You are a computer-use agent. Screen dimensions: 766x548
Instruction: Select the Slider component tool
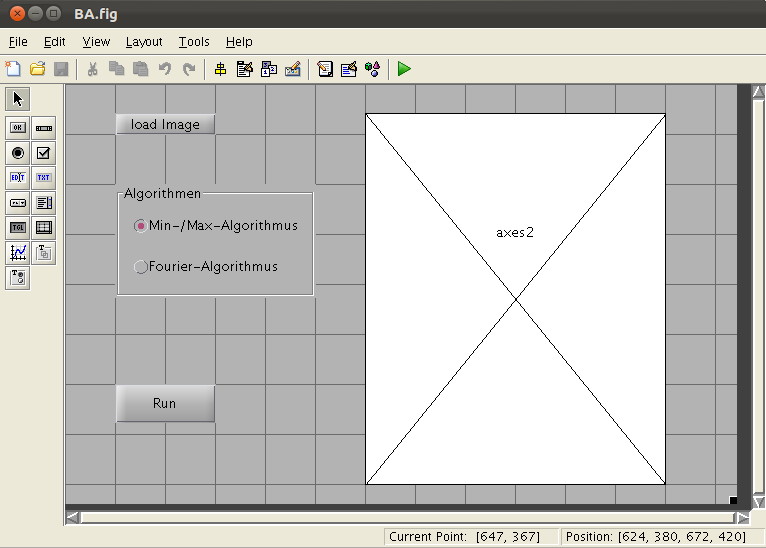click(44, 128)
